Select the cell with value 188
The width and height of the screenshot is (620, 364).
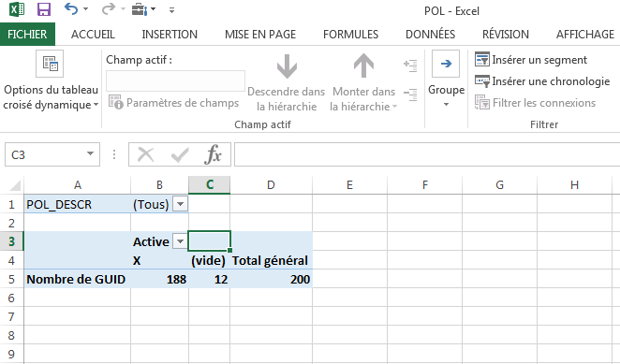coord(159,279)
